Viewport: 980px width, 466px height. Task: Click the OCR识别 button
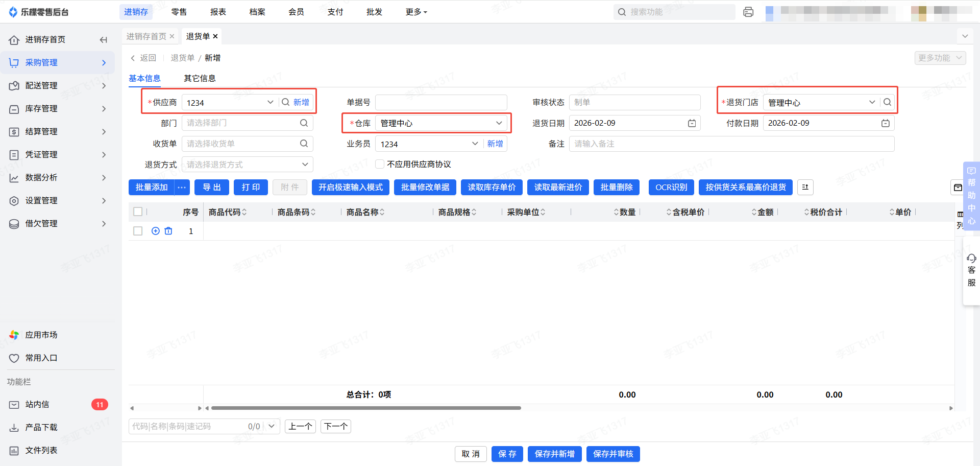[x=671, y=188]
